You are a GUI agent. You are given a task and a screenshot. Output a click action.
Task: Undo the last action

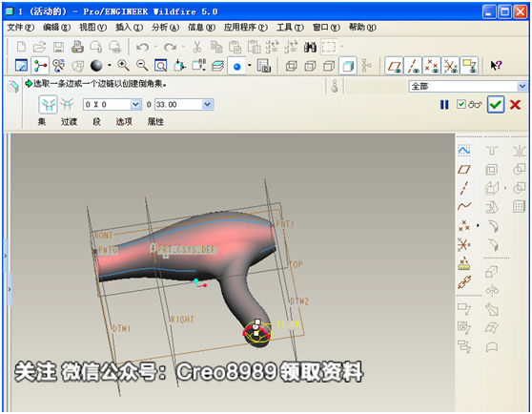tap(142, 47)
